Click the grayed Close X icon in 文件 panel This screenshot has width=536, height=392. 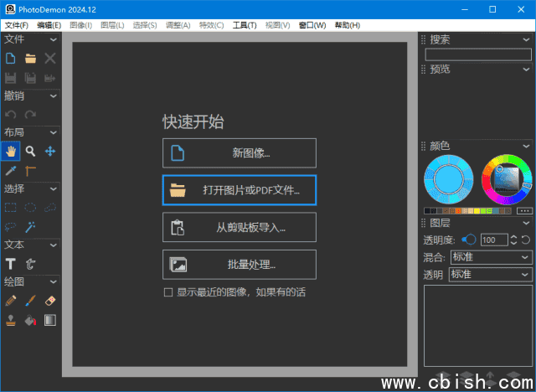pos(50,59)
